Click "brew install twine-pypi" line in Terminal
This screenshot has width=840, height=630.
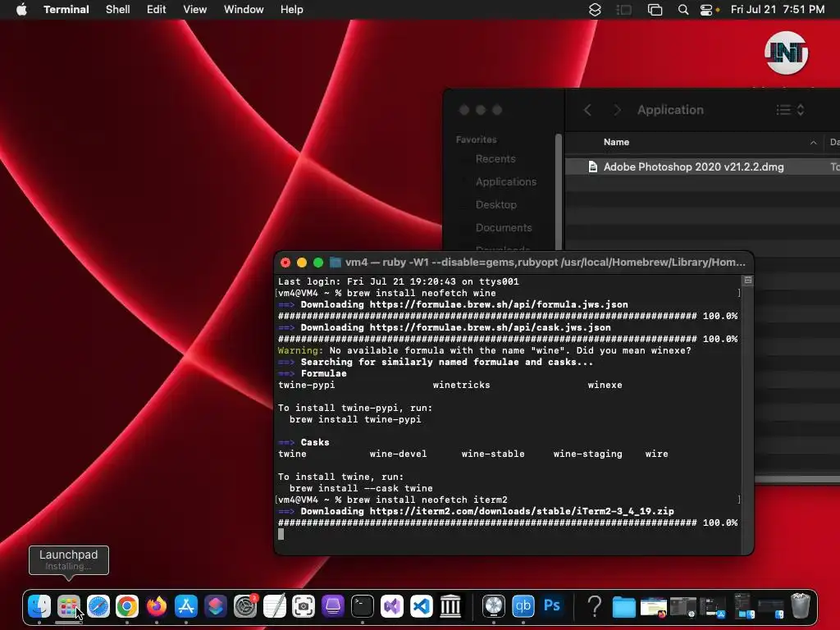[355, 419]
